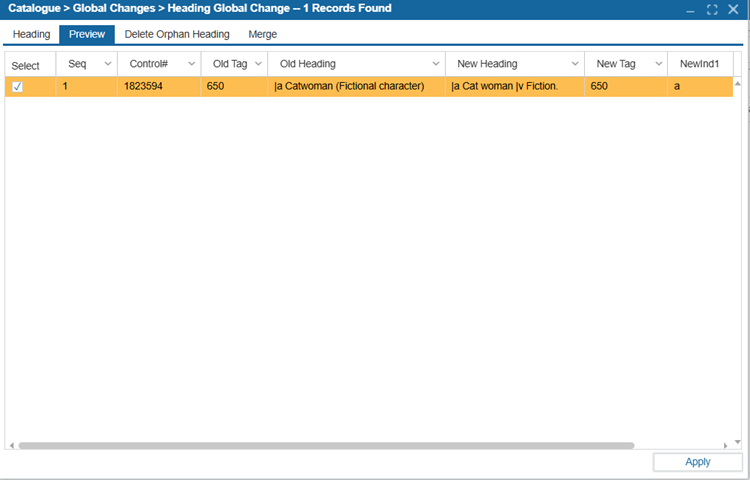The height and width of the screenshot is (480, 750).
Task: Click the vertical scrollbar up arrow
Action: coord(738,84)
